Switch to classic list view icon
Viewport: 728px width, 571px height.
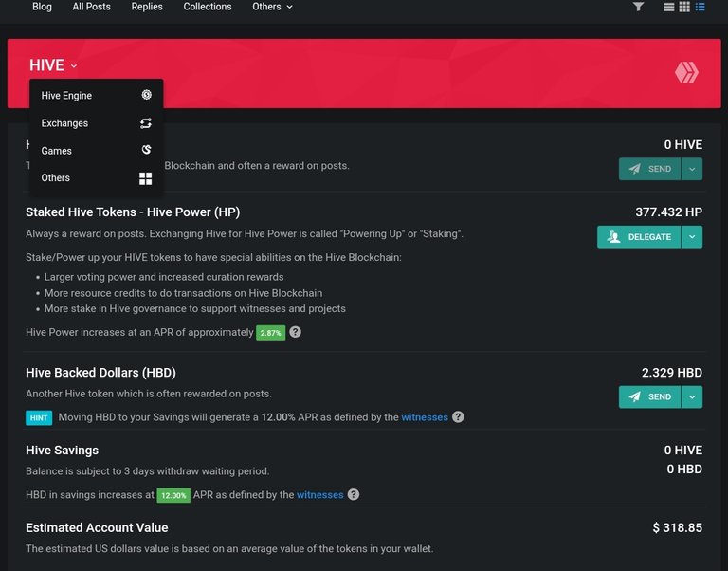(668, 7)
